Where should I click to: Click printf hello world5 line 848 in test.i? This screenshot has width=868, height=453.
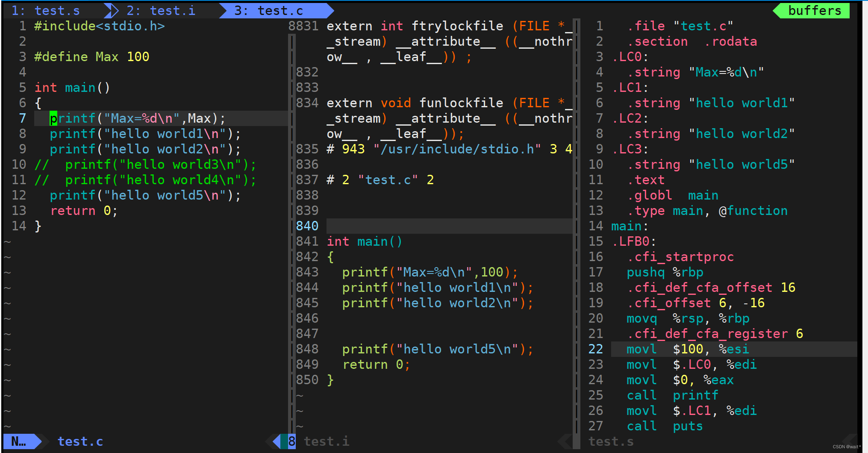pyautogui.click(x=438, y=349)
